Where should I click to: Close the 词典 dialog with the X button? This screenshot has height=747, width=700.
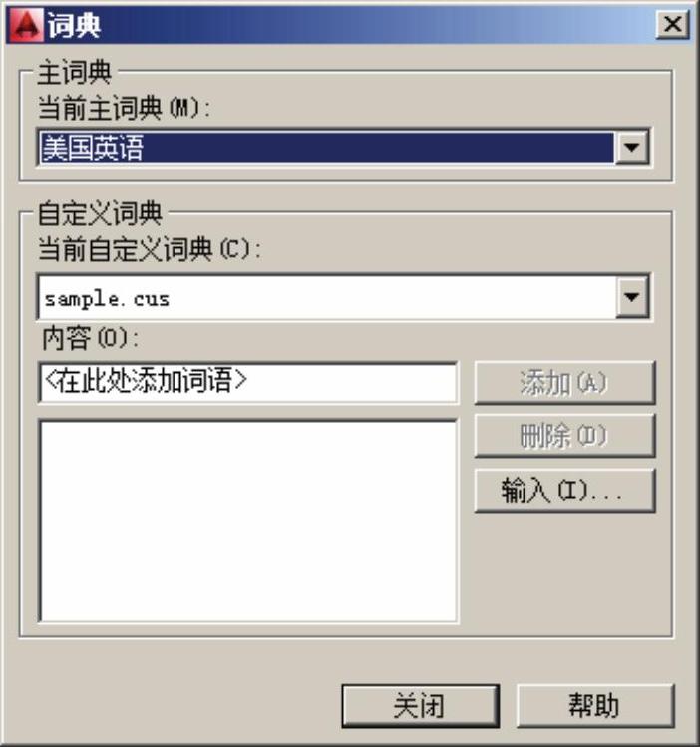click(x=672, y=24)
